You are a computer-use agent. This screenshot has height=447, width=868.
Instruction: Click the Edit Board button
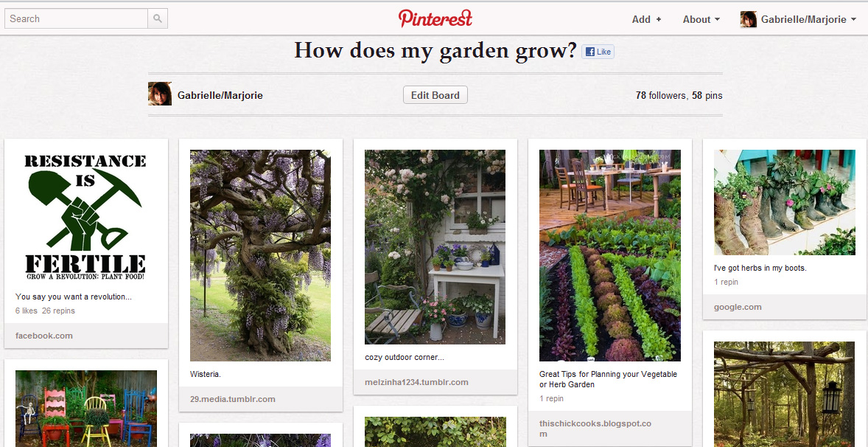click(435, 94)
